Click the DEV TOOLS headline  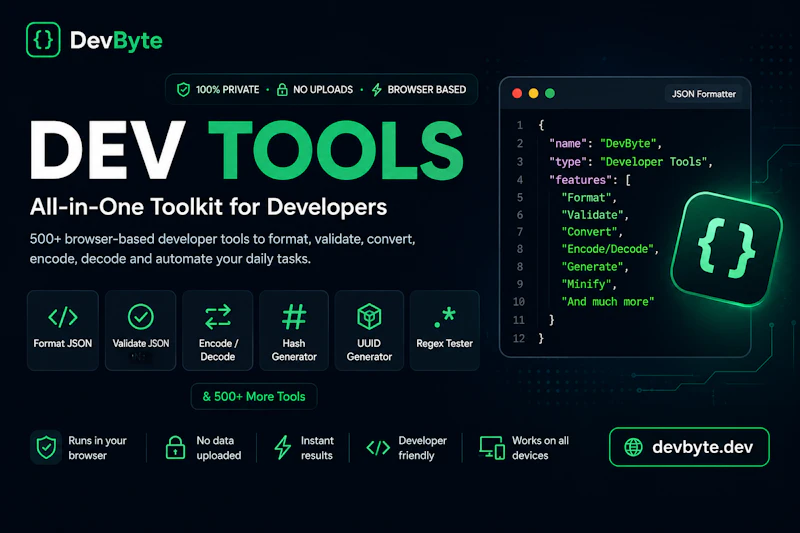tap(246, 150)
